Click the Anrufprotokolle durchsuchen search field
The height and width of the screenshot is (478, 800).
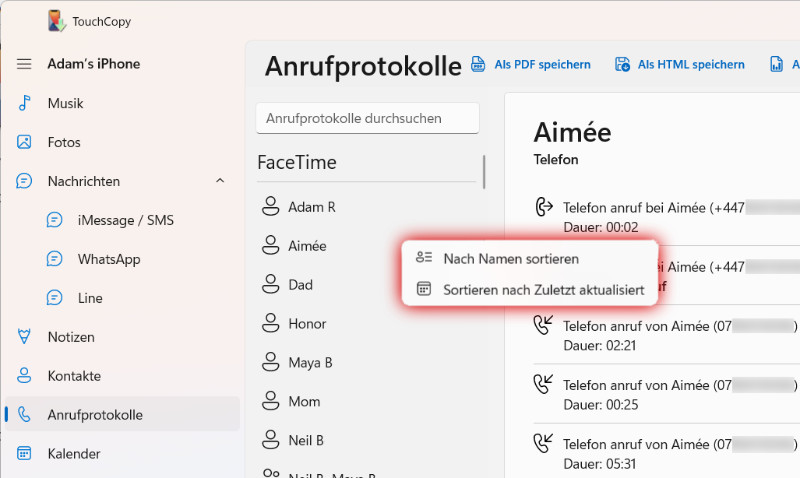point(367,118)
